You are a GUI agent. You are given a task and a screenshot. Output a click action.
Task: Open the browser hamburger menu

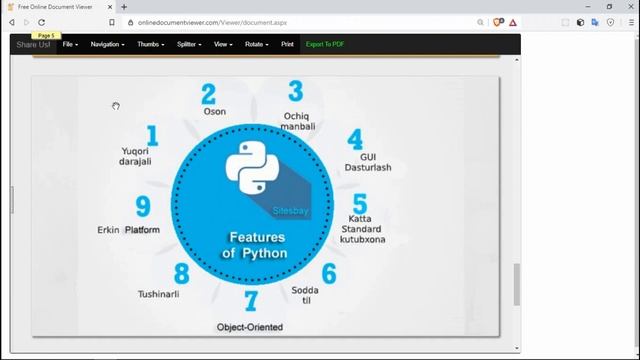point(631,22)
